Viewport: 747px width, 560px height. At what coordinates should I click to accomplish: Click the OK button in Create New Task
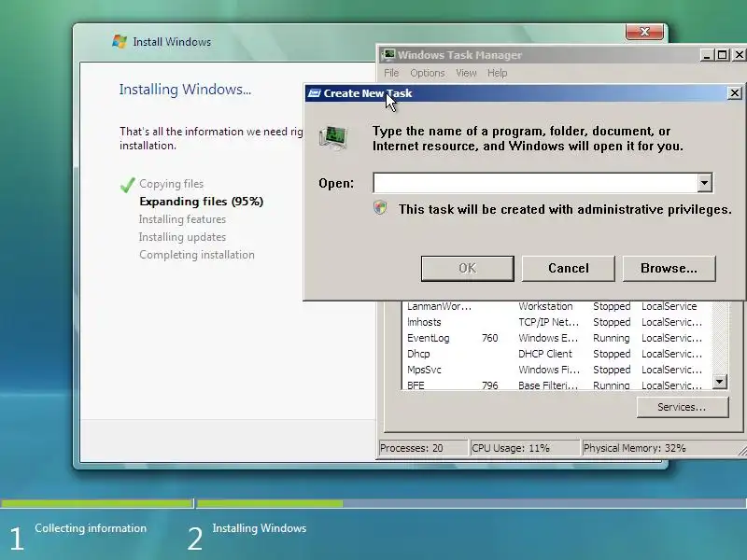click(468, 268)
